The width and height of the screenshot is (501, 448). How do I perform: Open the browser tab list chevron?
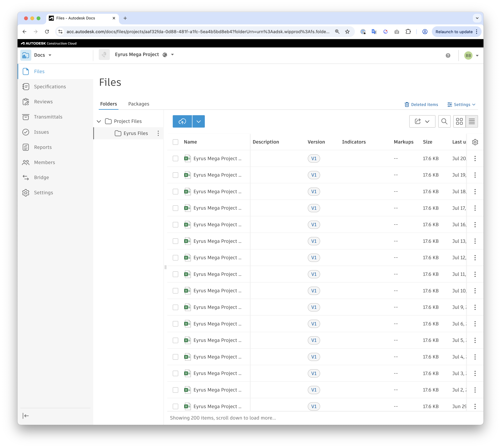[477, 18]
